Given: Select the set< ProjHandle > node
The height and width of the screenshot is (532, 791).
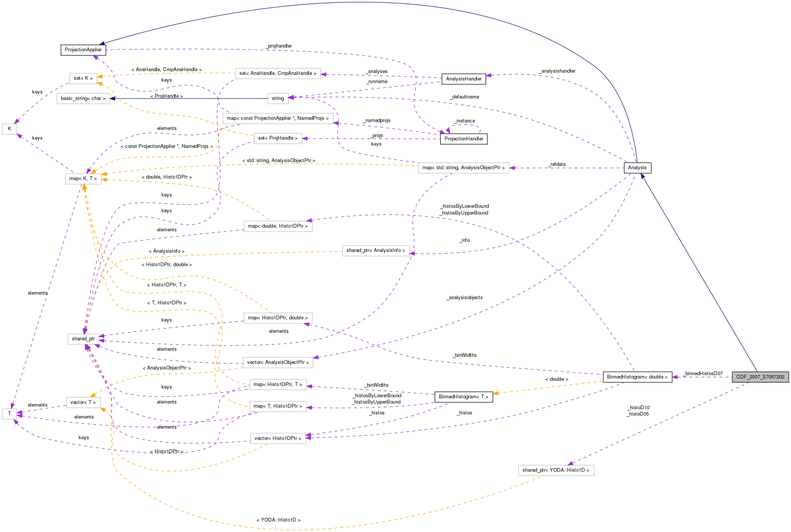Looking at the screenshot, I should coord(278,138).
